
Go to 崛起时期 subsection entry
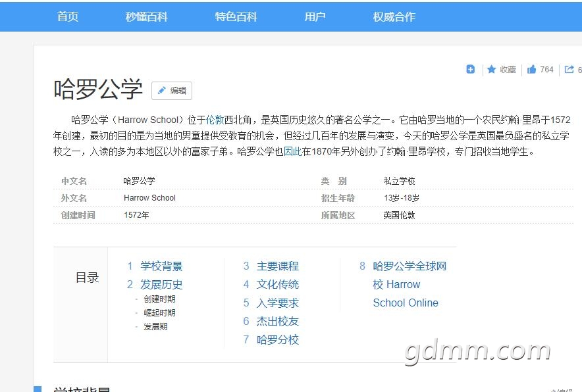[x=159, y=313]
